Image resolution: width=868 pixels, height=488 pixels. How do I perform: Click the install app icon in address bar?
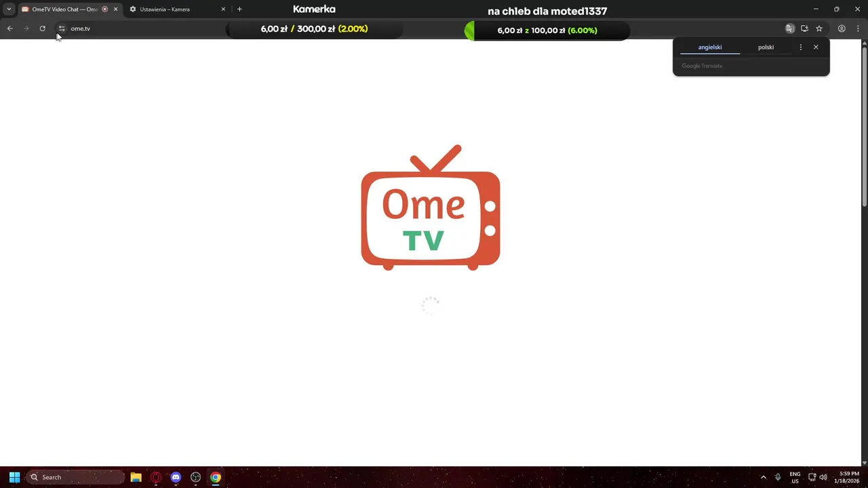pos(804,28)
